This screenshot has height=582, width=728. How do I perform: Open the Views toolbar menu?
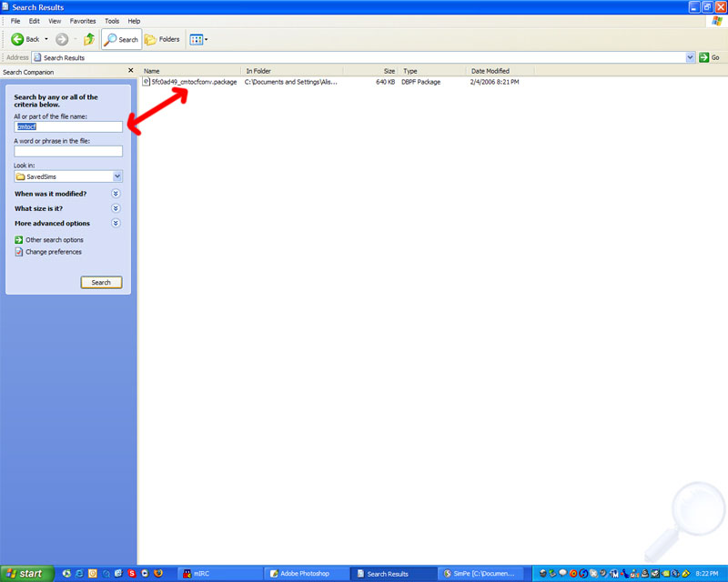pos(198,39)
